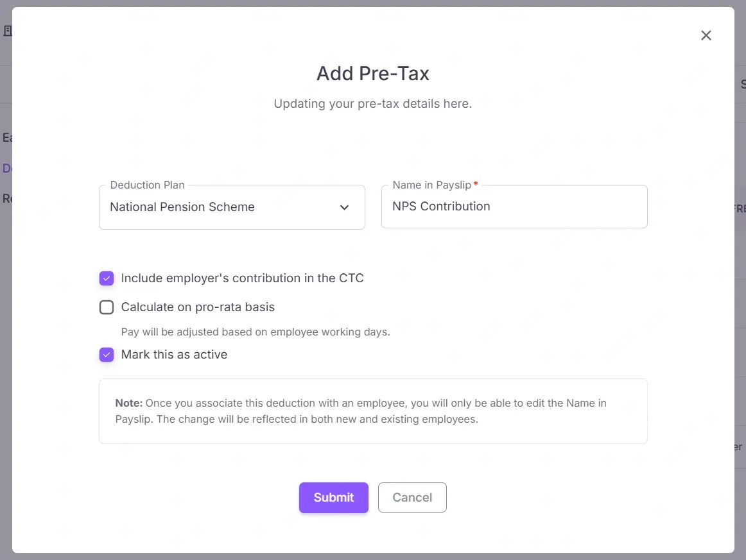Select the NPS Contribution text for editing
746x560 pixels.
[x=441, y=206]
